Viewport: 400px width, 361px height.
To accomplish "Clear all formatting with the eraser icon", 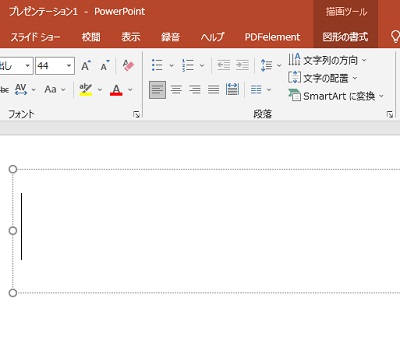I will [128, 66].
